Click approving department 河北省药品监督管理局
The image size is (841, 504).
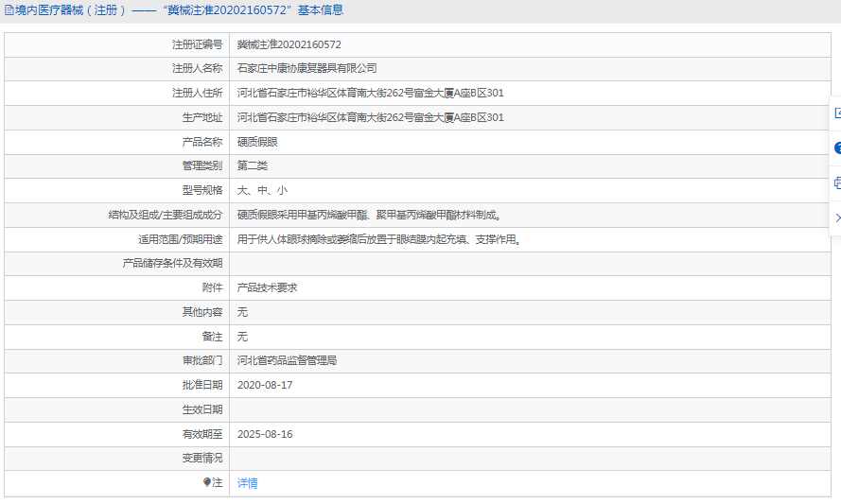287,360
